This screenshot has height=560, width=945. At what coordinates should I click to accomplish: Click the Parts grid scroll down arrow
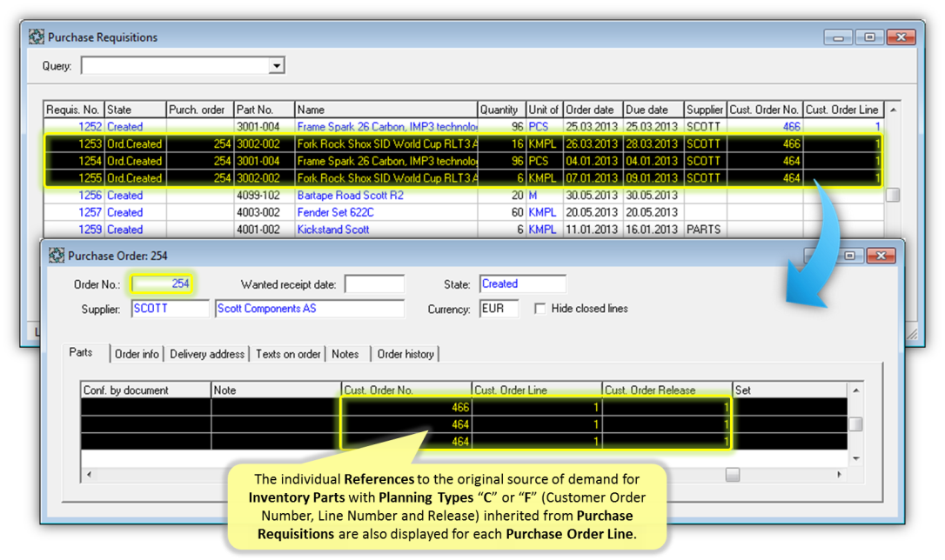click(855, 458)
